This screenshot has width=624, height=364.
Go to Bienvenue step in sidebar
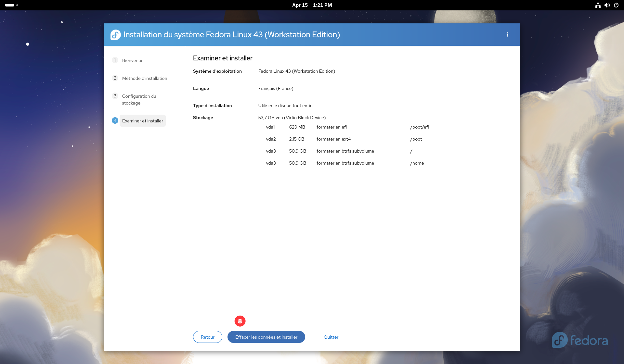coord(133,60)
